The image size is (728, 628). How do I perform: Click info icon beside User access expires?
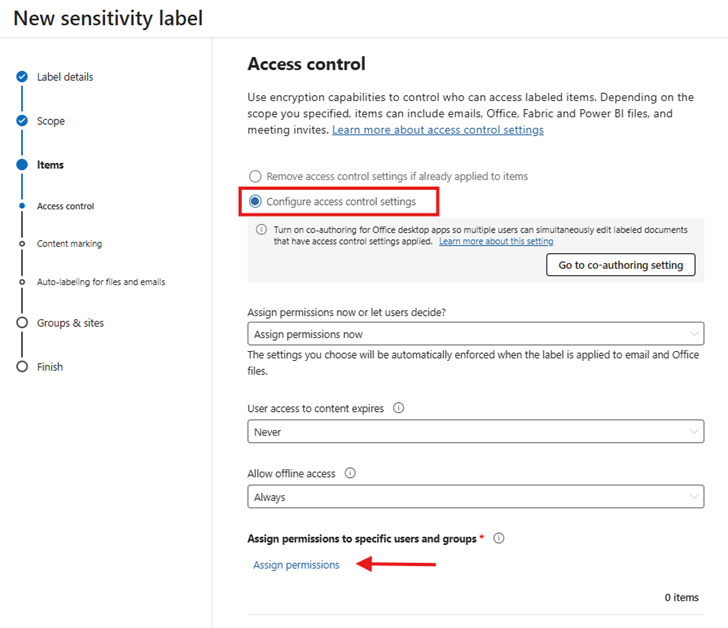click(x=399, y=408)
